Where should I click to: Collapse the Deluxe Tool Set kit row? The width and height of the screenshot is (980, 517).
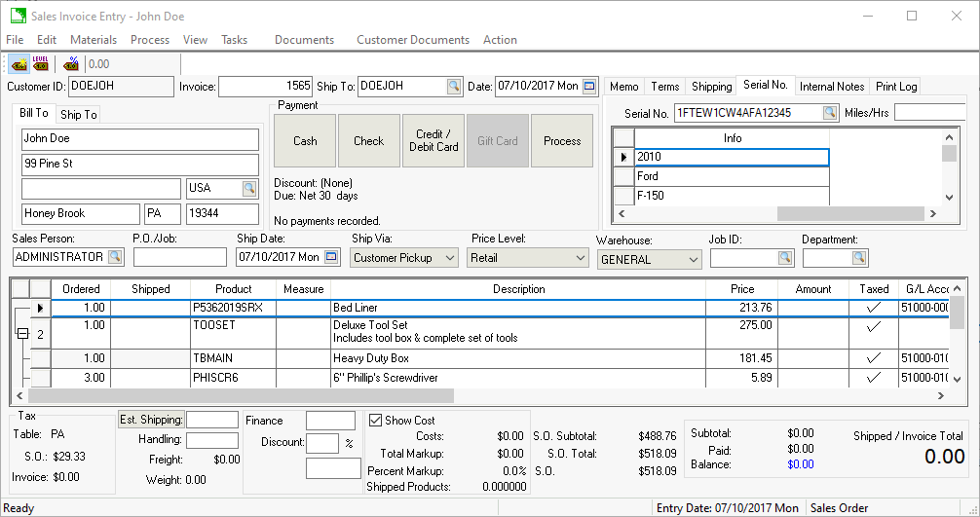(x=21, y=334)
